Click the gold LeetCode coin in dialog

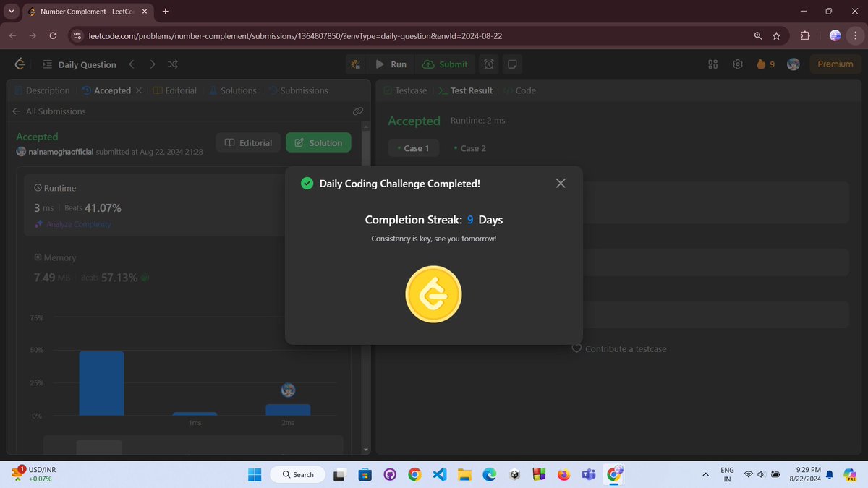pos(433,294)
